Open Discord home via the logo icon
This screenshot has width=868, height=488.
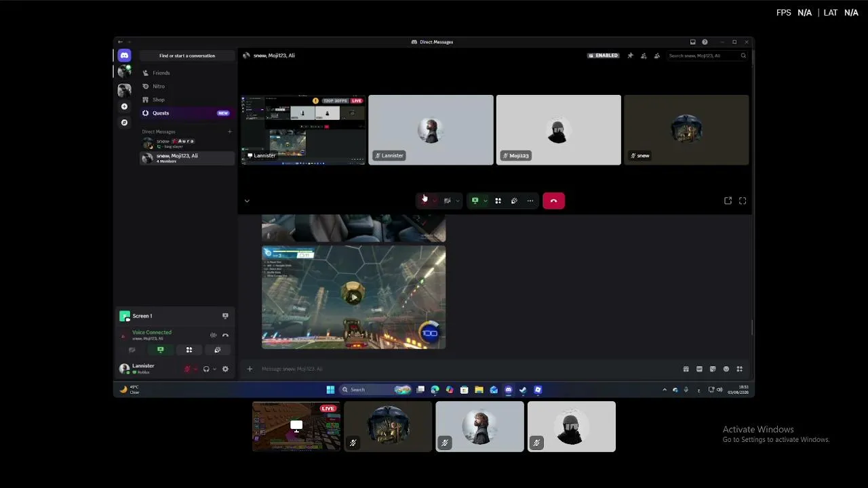(x=124, y=56)
